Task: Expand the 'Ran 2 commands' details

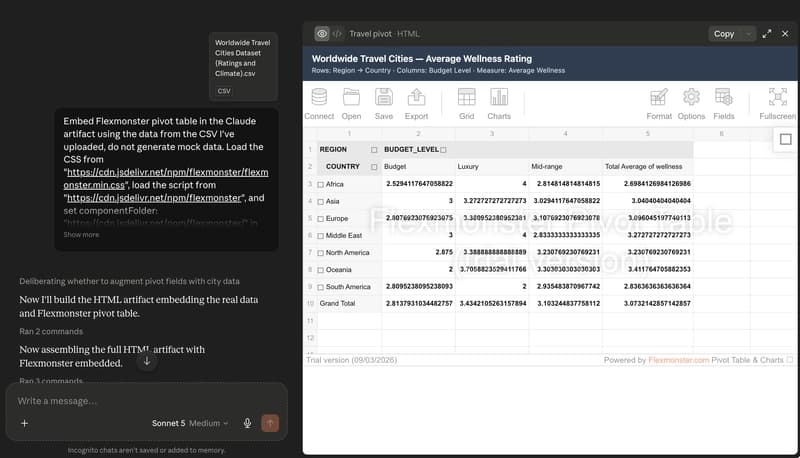Action: point(51,332)
